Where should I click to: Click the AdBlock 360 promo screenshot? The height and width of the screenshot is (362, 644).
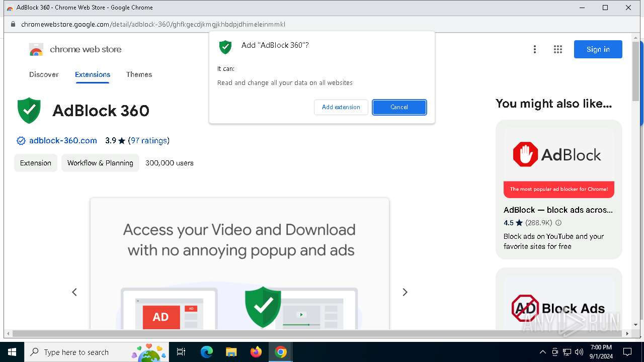(x=239, y=263)
